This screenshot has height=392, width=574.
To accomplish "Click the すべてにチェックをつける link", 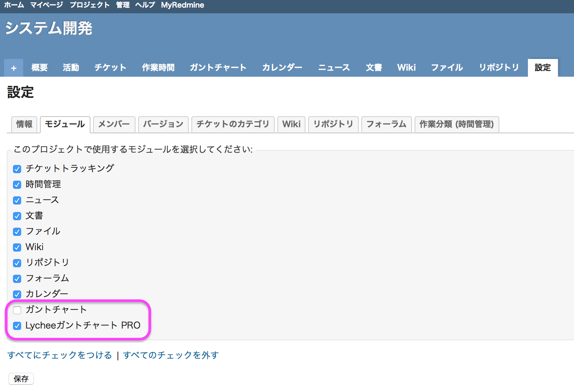I will coord(60,355).
